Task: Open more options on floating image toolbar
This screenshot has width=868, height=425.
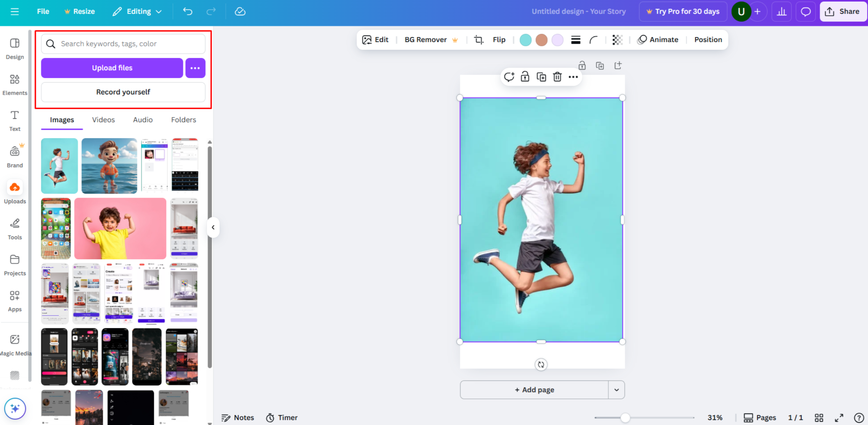Action: click(x=573, y=77)
